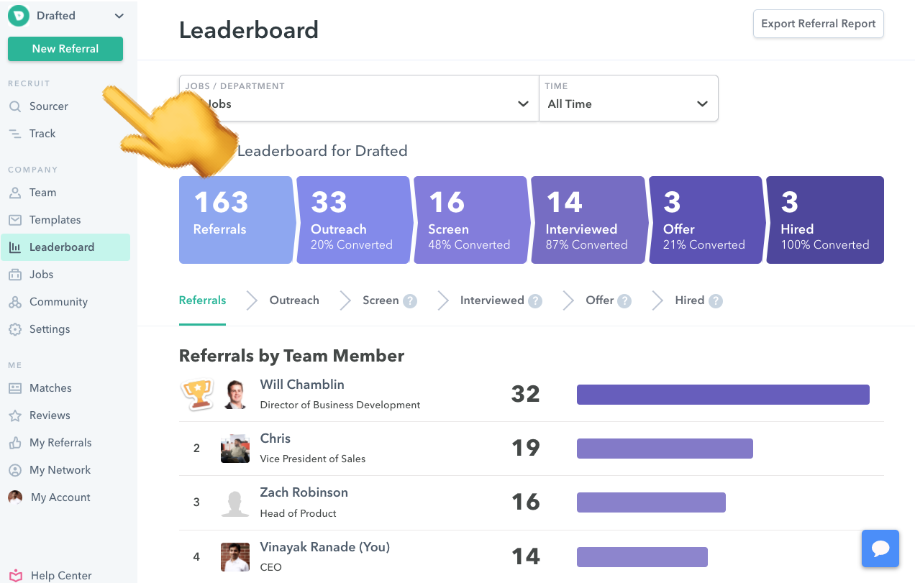915x588 pixels.
Task: Click Chris's profile photo
Action: coord(235,449)
